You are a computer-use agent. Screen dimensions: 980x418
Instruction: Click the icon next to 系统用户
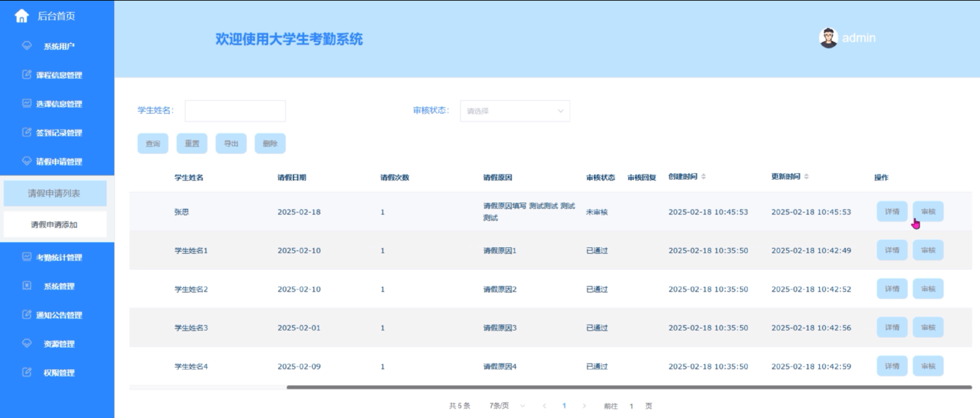coord(26,46)
